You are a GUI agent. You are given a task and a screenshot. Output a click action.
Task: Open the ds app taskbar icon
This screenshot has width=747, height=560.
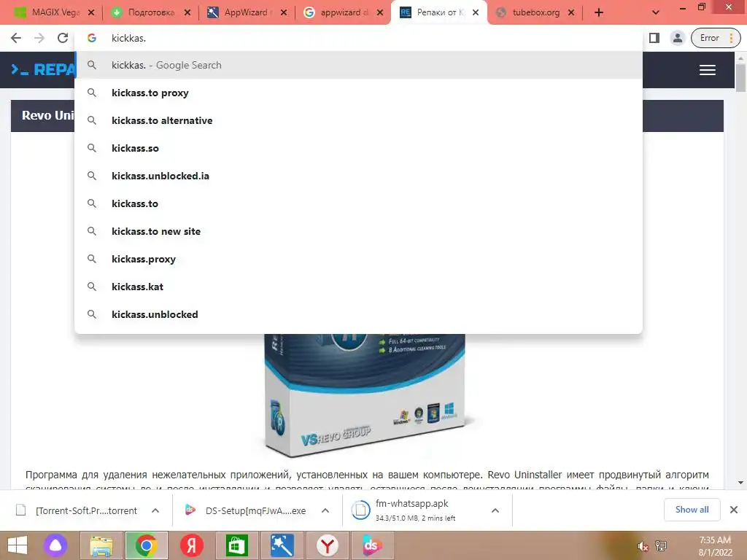(371, 545)
